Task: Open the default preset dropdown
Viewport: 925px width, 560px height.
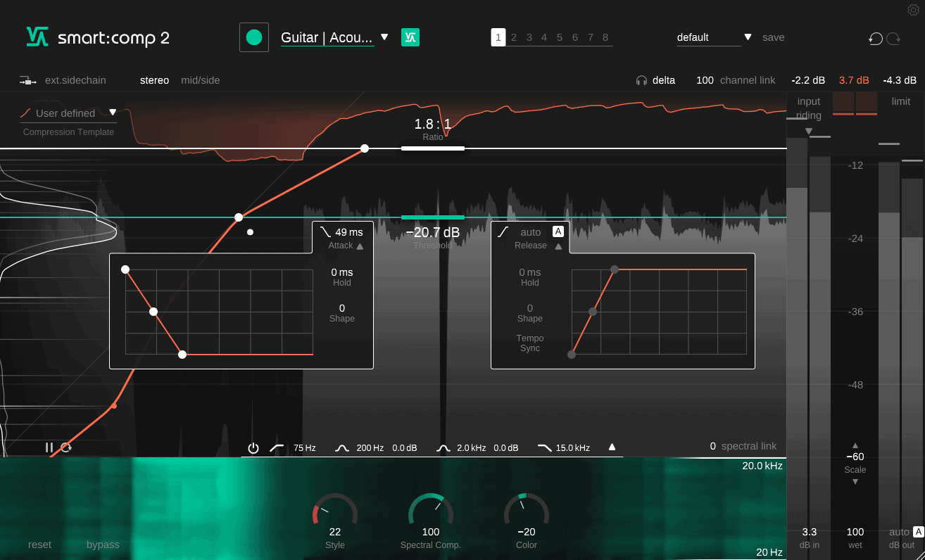Action: (x=748, y=37)
